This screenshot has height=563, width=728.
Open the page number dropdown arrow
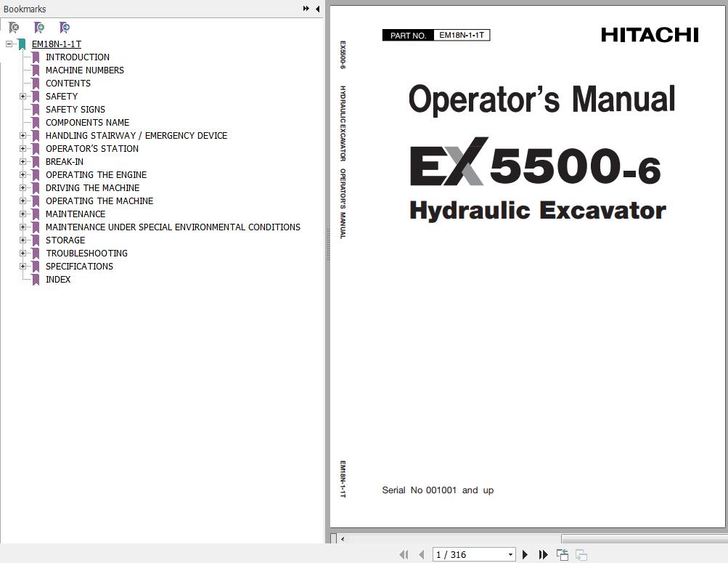[511, 554]
